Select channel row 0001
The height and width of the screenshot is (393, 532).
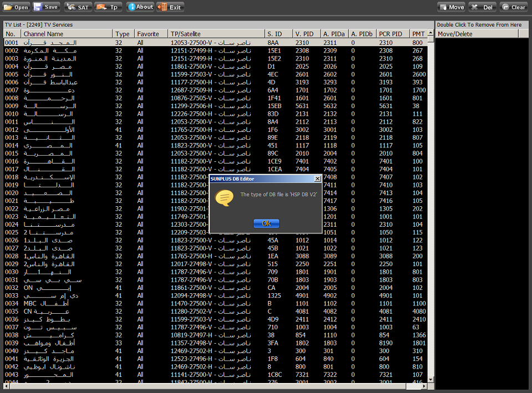coord(215,43)
